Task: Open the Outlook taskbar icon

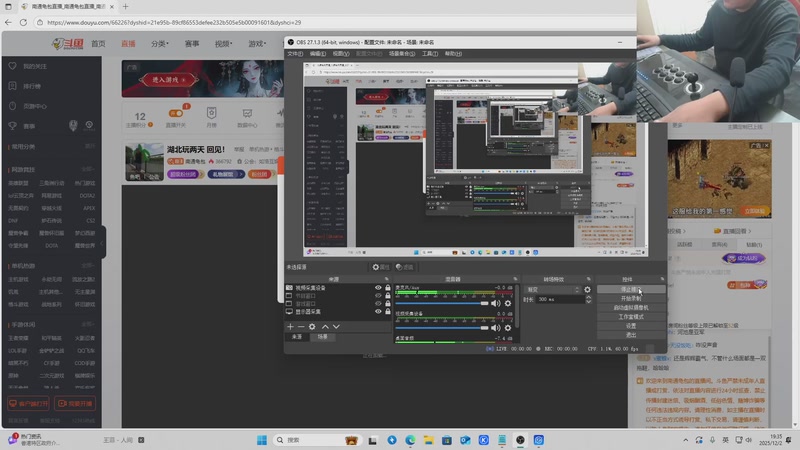Action: (x=465, y=440)
